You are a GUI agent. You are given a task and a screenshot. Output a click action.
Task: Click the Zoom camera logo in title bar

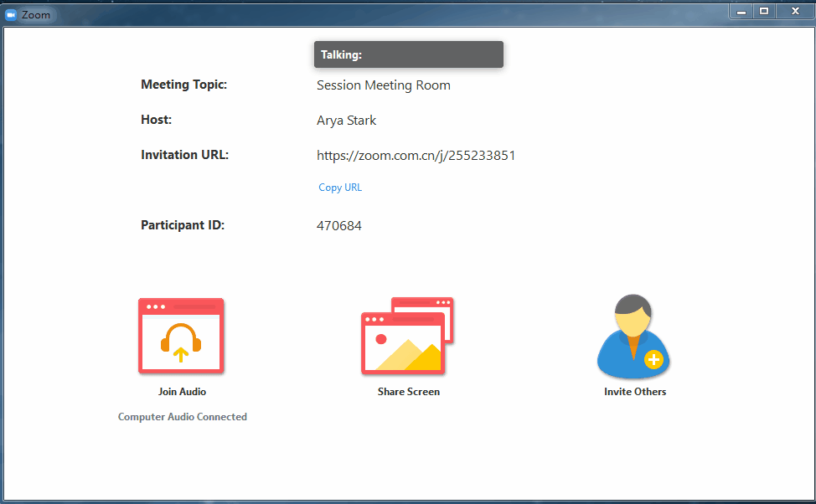(x=10, y=15)
